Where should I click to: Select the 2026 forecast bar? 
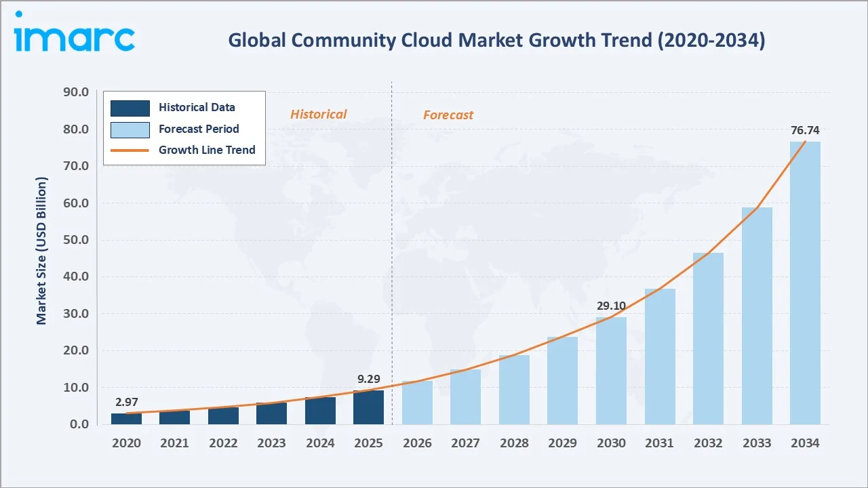tap(417, 403)
